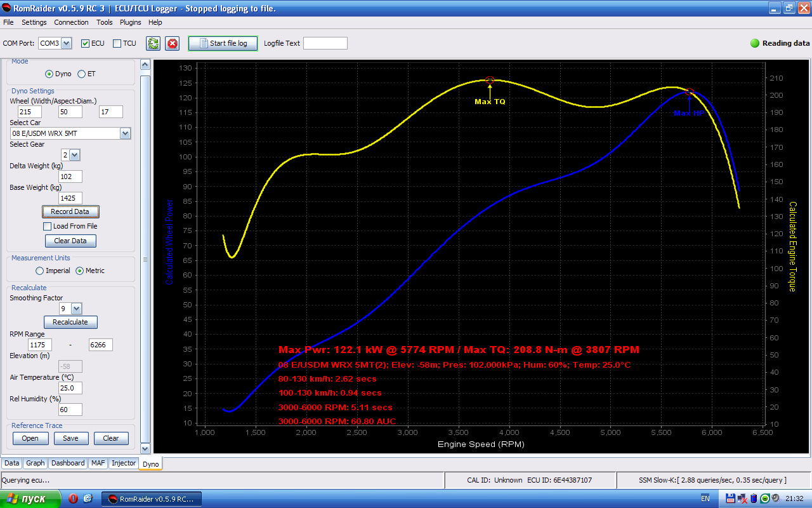This screenshot has height=508, width=812.
Task: Click the Open reference trace button
Action: pyautogui.click(x=30, y=438)
